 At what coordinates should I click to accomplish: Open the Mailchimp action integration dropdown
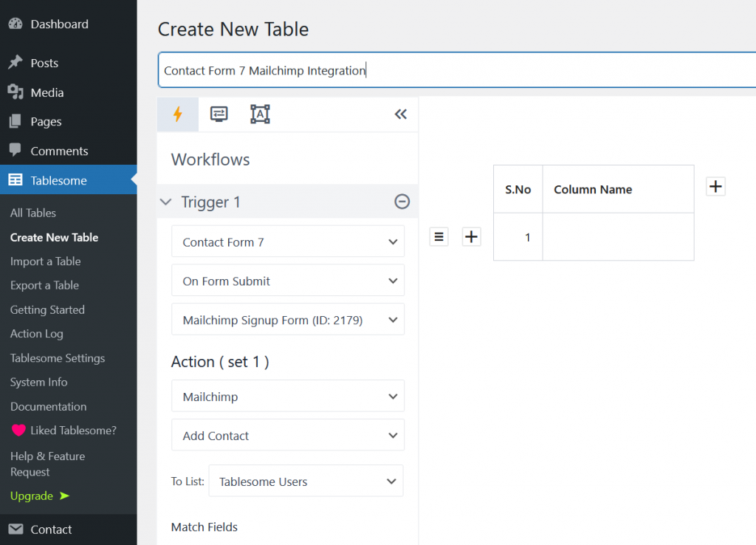point(288,397)
